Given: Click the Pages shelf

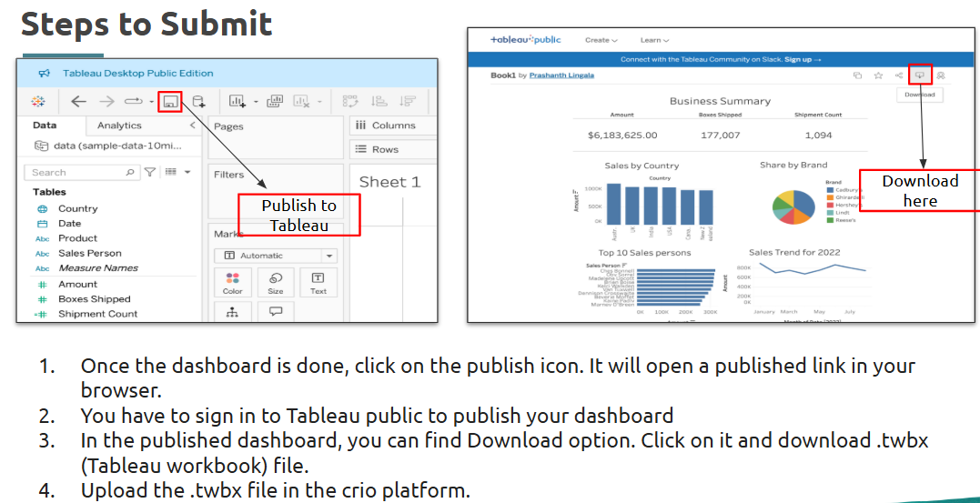Looking at the screenshot, I should point(276,137).
